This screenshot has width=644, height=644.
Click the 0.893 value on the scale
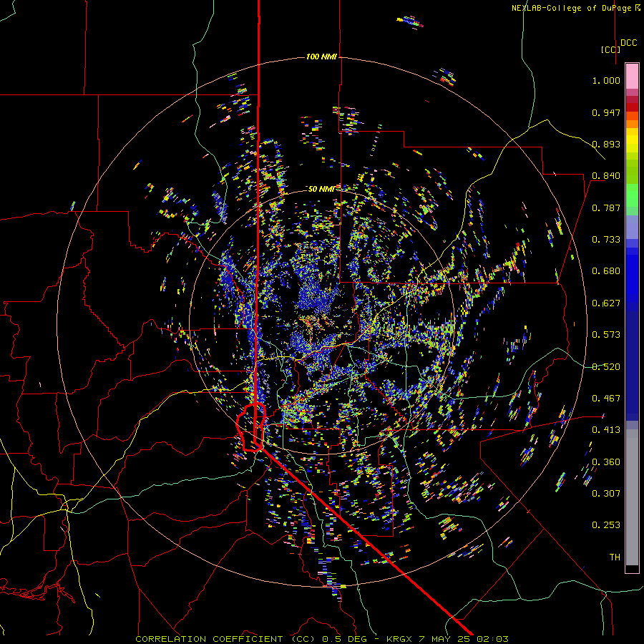(606, 144)
